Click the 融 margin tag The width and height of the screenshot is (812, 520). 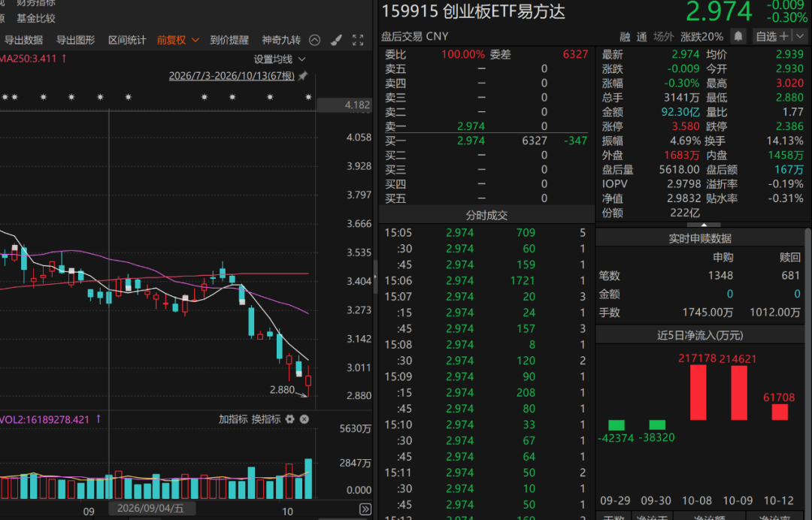(x=625, y=37)
